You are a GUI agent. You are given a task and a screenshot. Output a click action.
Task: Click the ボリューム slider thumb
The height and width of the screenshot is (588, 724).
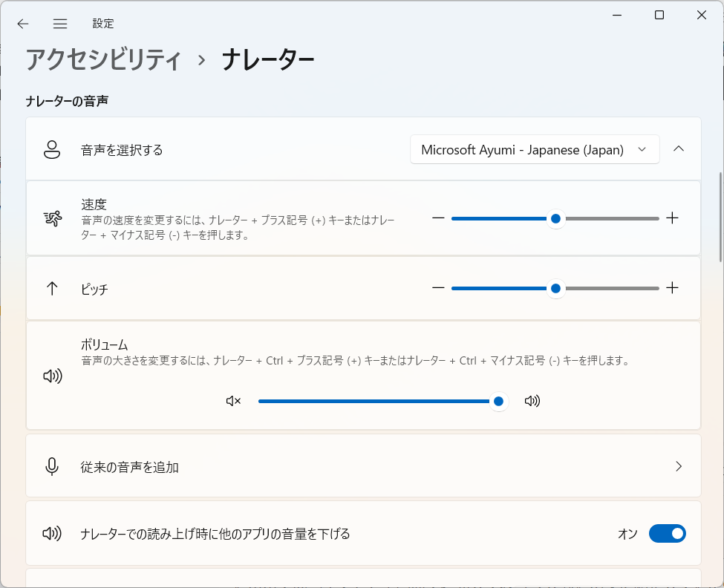coord(498,401)
